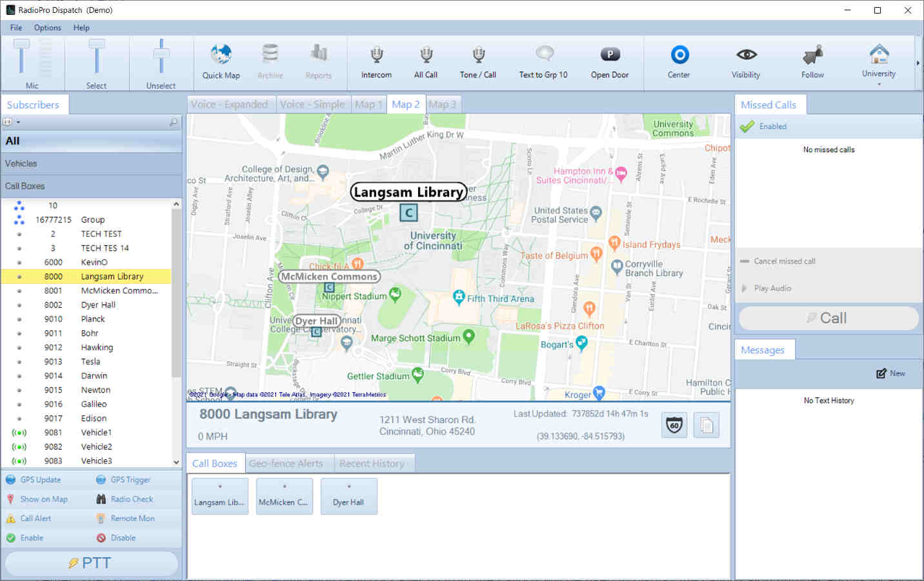Expand the toolbar overflow arrow

coord(918,63)
